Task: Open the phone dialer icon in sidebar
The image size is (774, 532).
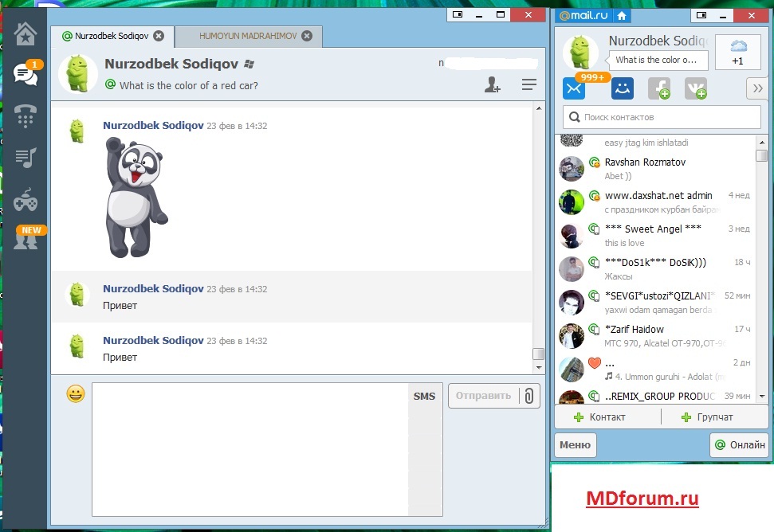Action: click(x=25, y=116)
